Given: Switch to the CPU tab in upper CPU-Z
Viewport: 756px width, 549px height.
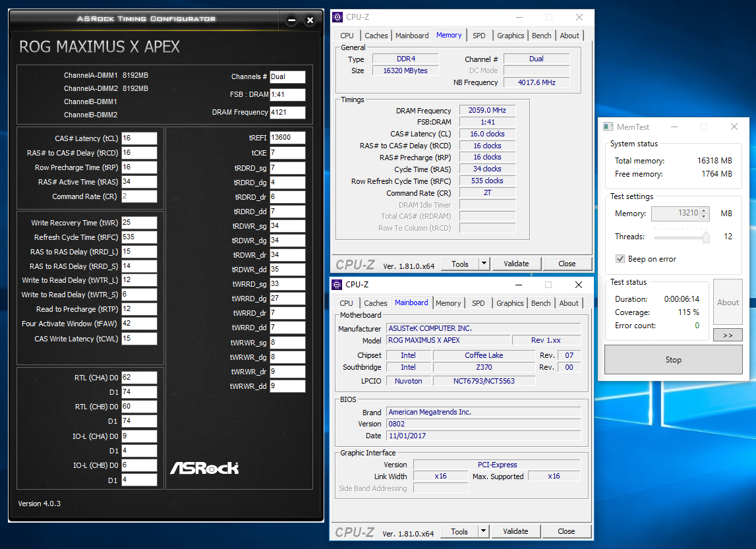Looking at the screenshot, I should [347, 36].
